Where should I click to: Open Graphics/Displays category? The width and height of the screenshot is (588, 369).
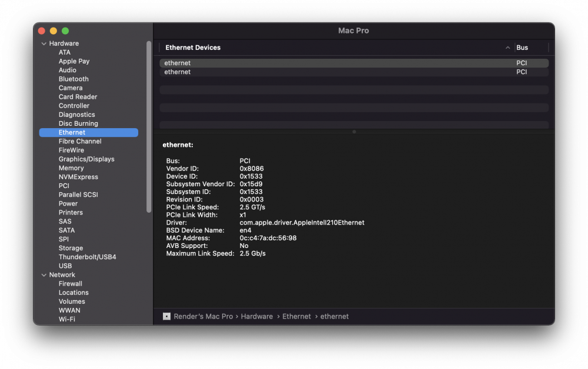click(86, 159)
